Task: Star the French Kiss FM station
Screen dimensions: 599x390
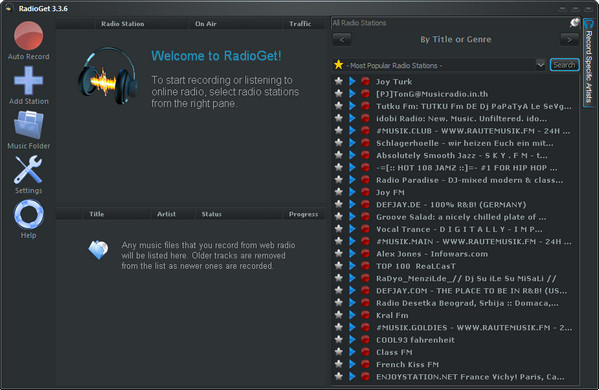Action: tap(338, 364)
